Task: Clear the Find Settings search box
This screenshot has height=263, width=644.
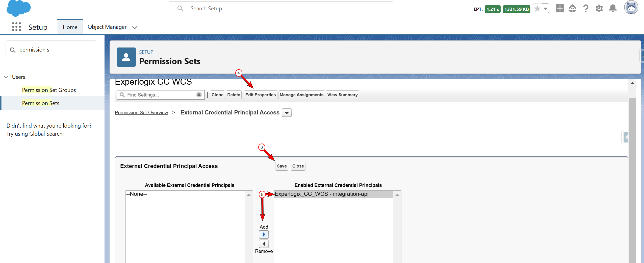Action: [199, 95]
